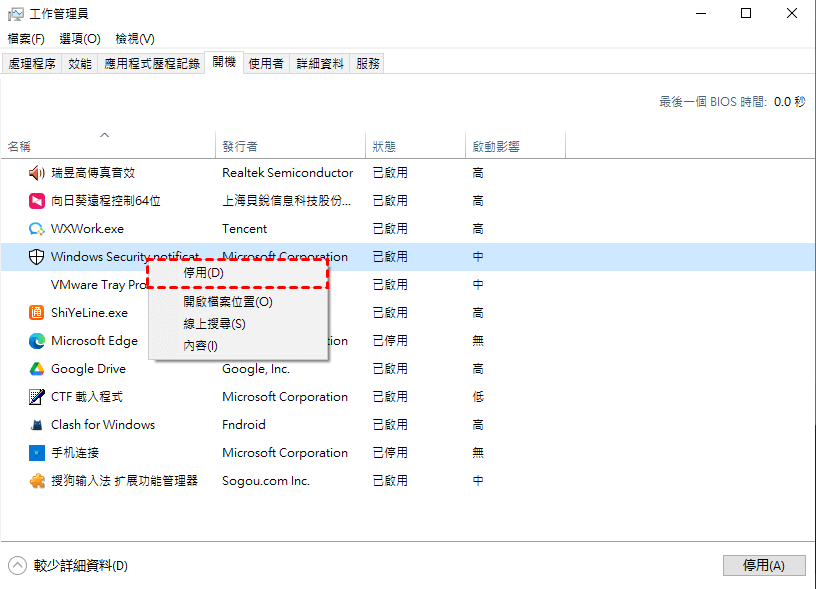
Task: Click the Clash for Windows cat icon
Action: 36,425
